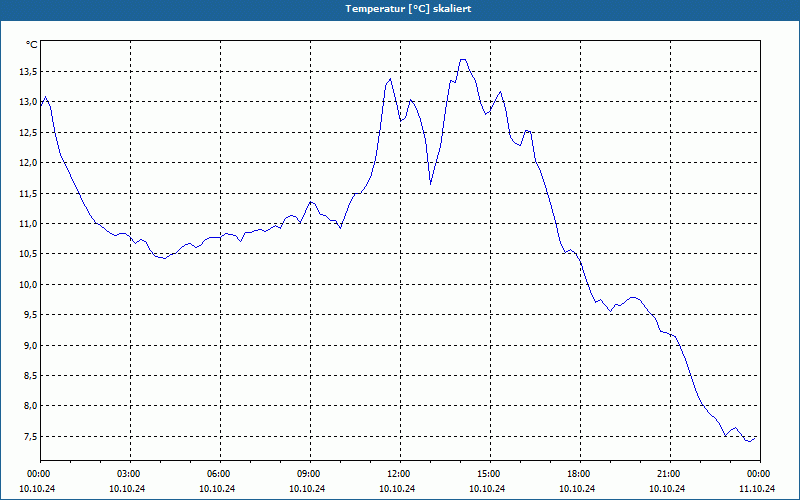Click the 11,5 y-axis label
This screenshot has width=800, height=500.
tap(28, 193)
